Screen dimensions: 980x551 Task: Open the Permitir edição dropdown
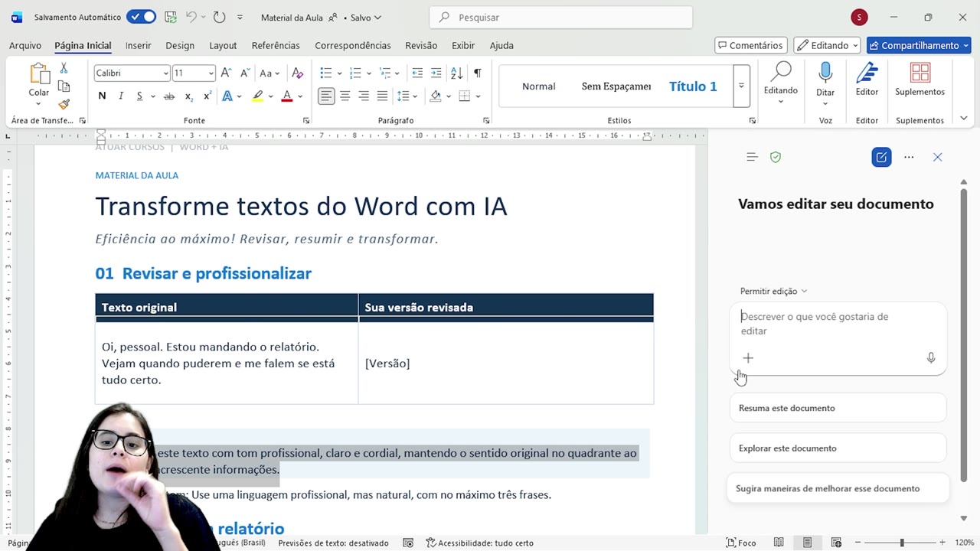[773, 291]
